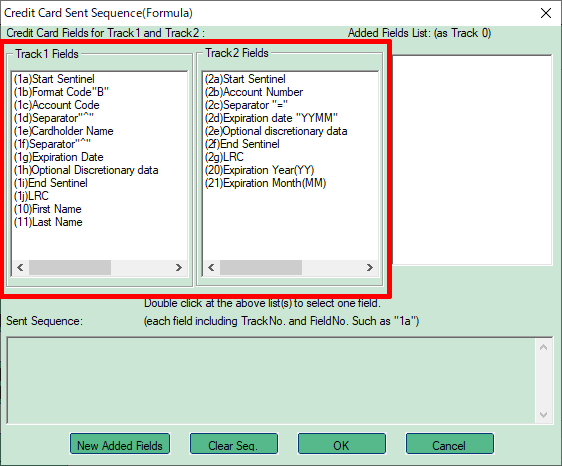This screenshot has height=466, width=562.
Task: Click Track2 list horizontal scrollbar thumb
Action: 261,267
